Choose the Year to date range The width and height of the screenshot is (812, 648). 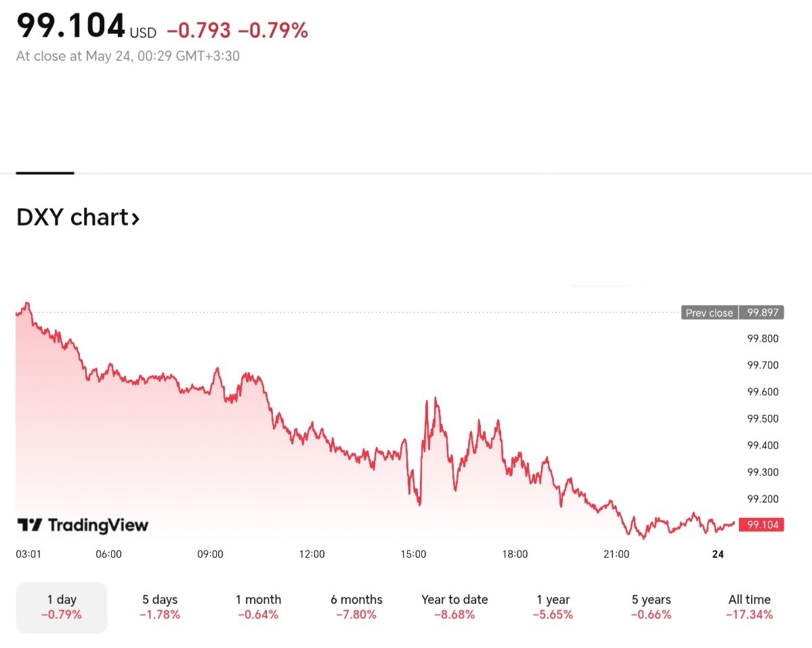[x=454, y=607]
